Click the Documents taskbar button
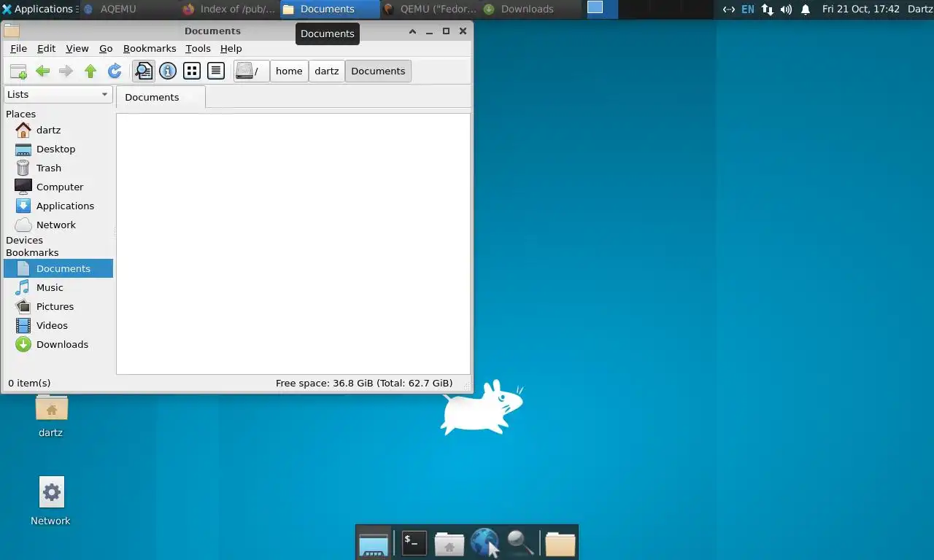The image size is (934, 560). point(329,9)
